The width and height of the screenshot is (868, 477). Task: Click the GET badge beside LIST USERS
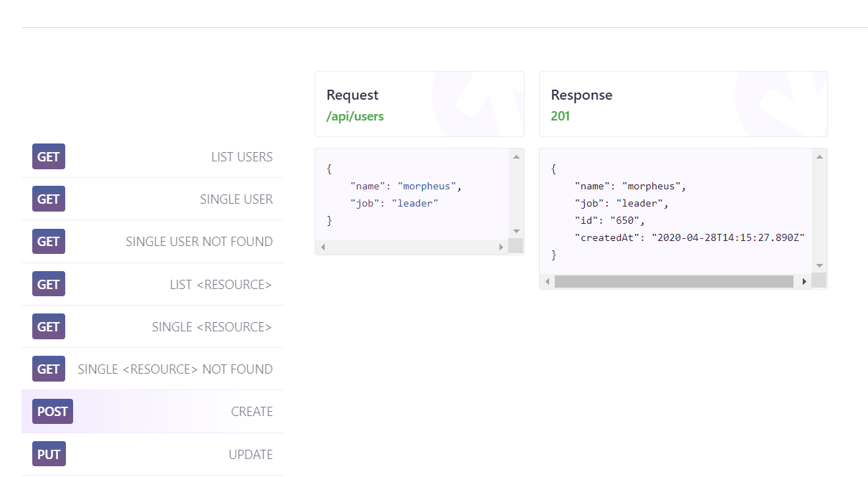[48, 156]
